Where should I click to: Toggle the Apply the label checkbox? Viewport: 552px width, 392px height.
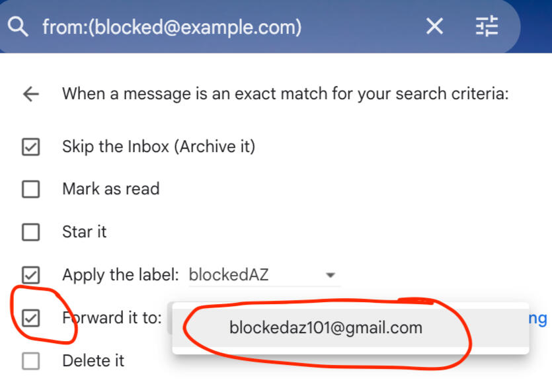point(31,275)
